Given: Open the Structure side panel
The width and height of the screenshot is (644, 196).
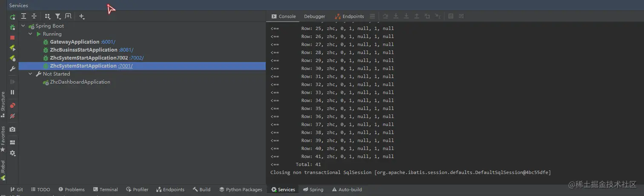Looking at the screenshot, I should [x=3, y=105].
